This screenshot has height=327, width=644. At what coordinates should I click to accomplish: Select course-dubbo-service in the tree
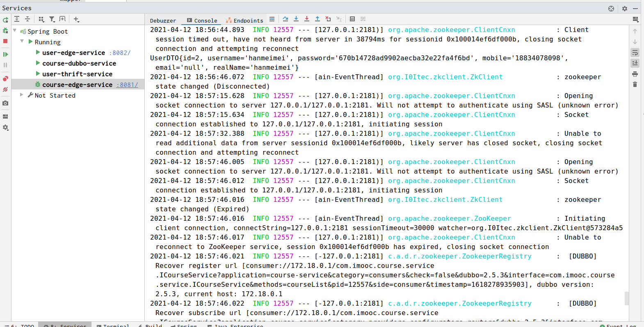[x=79, y=63]
